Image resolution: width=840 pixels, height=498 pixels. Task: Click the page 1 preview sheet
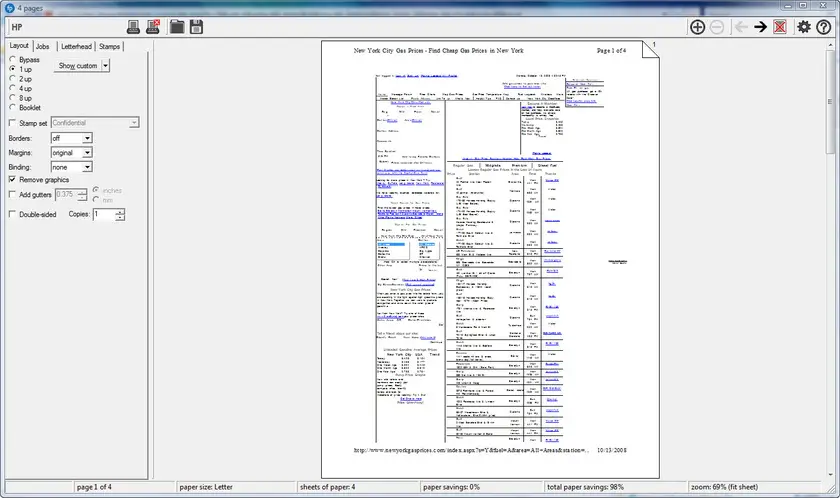[490, 260]
